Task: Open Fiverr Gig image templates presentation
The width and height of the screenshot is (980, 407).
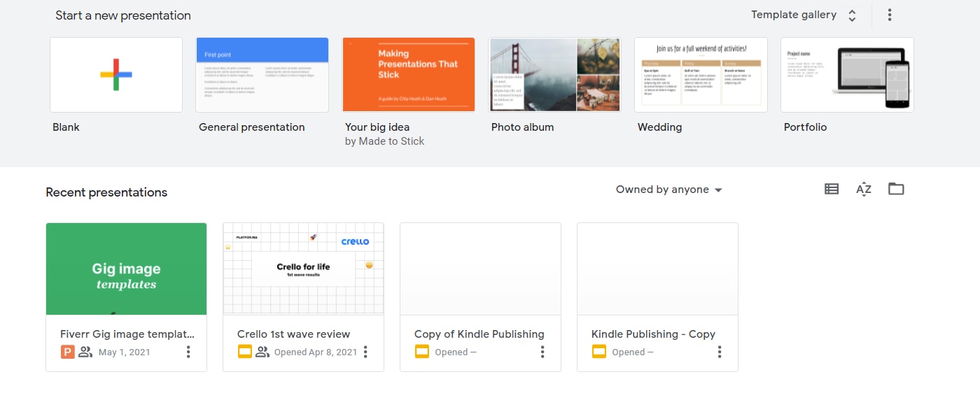Action: click(x=127, y=269)
